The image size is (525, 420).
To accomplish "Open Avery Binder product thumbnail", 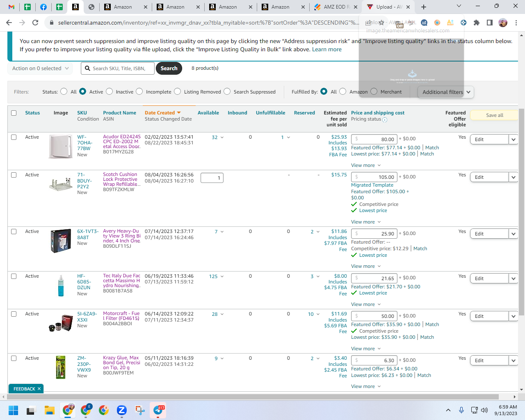I will 61,241.
